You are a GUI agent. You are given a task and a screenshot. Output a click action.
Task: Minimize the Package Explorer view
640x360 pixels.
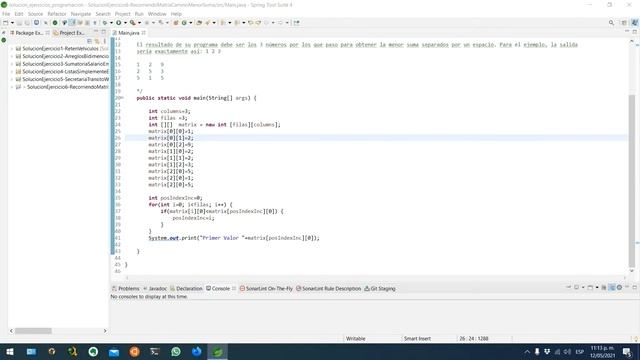pos(96,32)
